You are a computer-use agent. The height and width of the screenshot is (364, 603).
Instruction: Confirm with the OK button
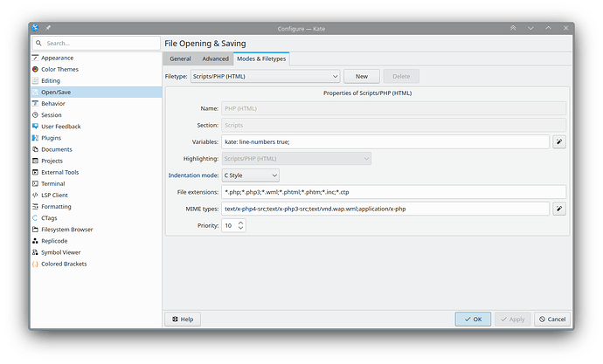[473, 319]
